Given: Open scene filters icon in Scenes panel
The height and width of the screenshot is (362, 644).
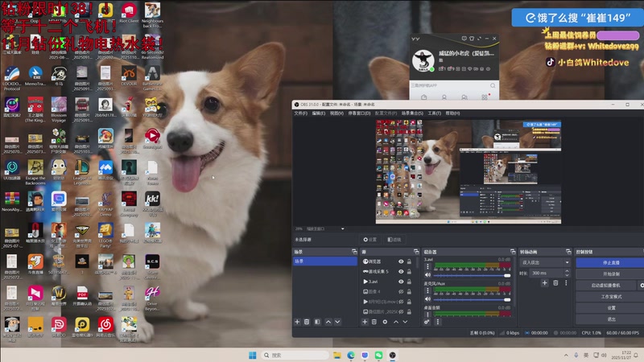Looking at the screenshot, I should 317,322.
